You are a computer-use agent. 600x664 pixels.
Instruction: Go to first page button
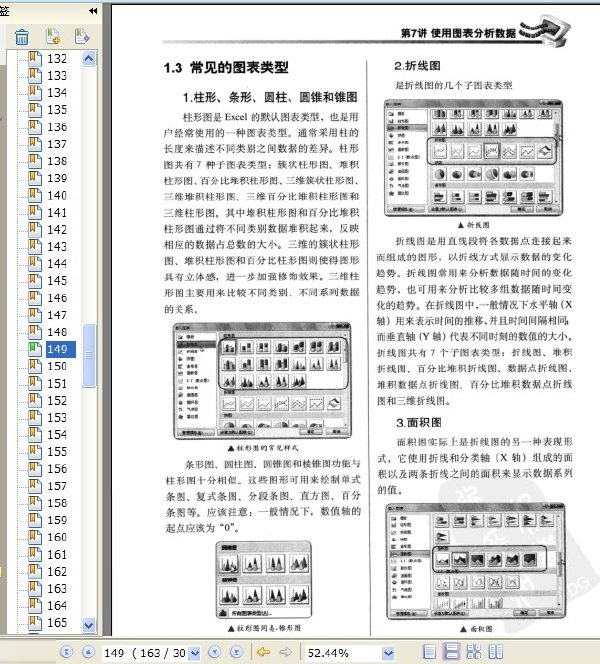click(66, 652)
